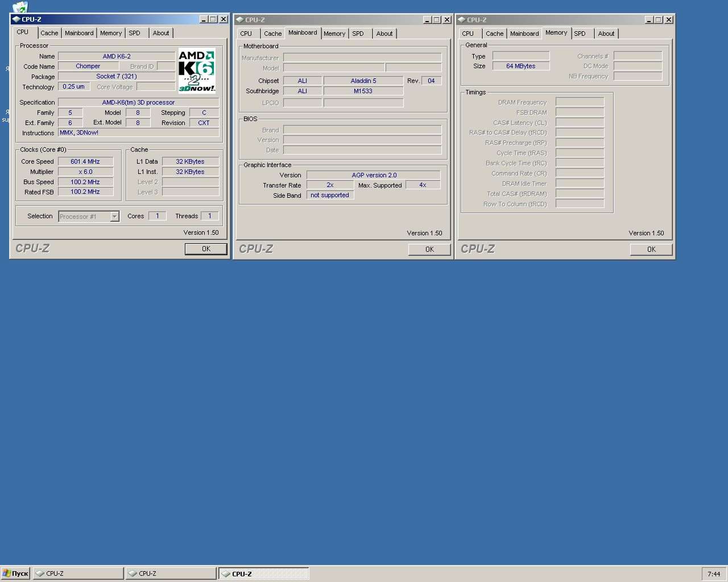Click the AMD K6-2 3DNow! processor logo
This screenshot has width=728, height=582.
[x=197, y=70]
